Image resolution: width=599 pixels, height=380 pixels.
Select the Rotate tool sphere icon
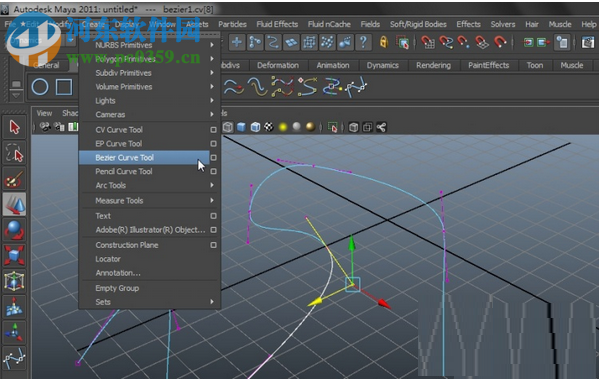pyautogui.click(x=15, y=230)
